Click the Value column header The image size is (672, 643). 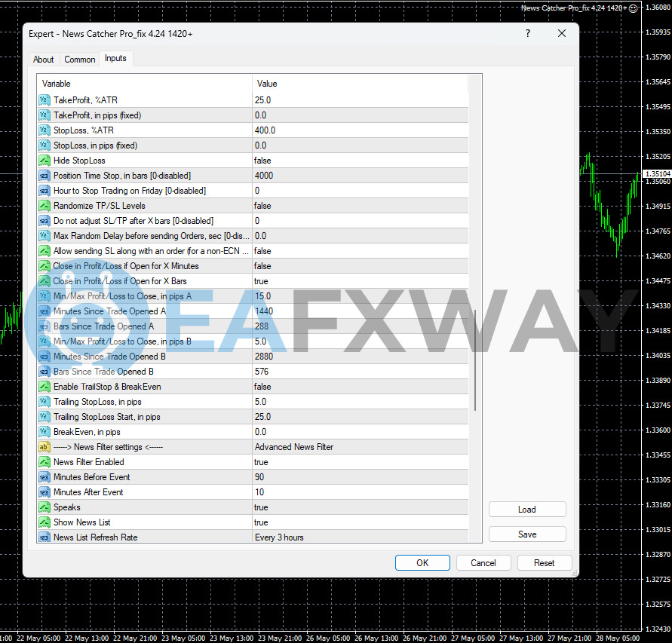tap(360, 84)
